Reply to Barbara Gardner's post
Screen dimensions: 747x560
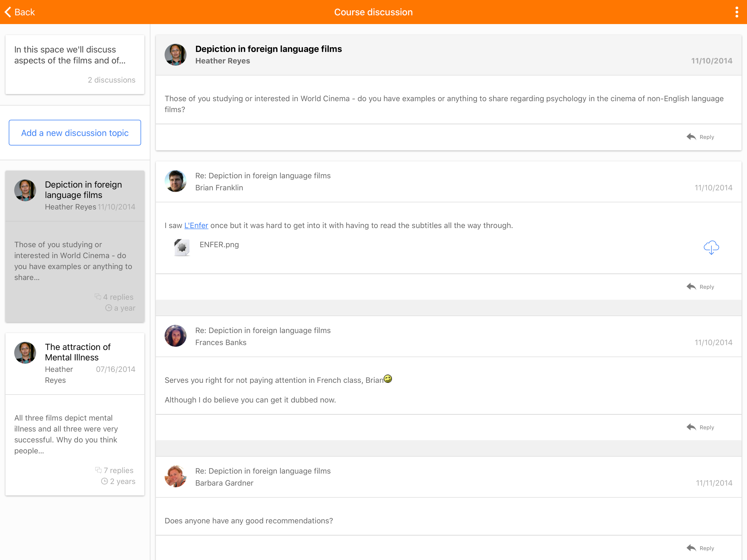click(701, 548)
